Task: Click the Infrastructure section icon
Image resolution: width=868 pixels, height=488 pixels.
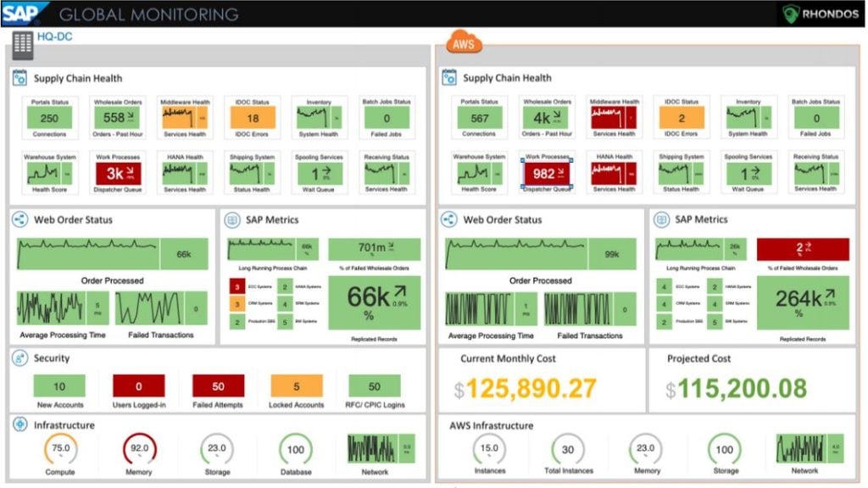Action: tap(20, 425)
